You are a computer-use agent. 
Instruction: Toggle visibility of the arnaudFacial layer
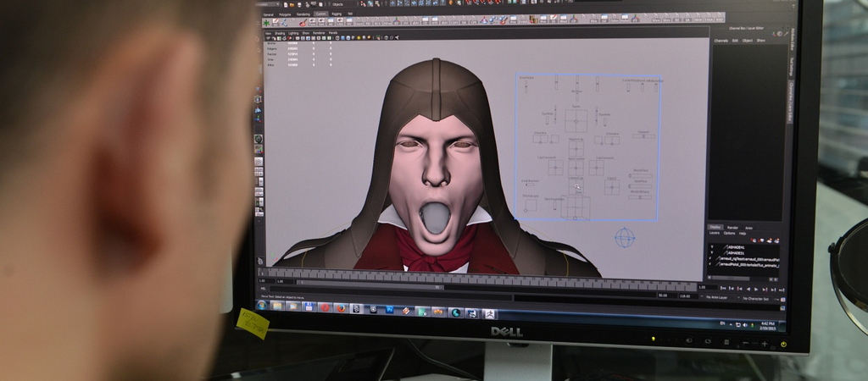(709, 264)
